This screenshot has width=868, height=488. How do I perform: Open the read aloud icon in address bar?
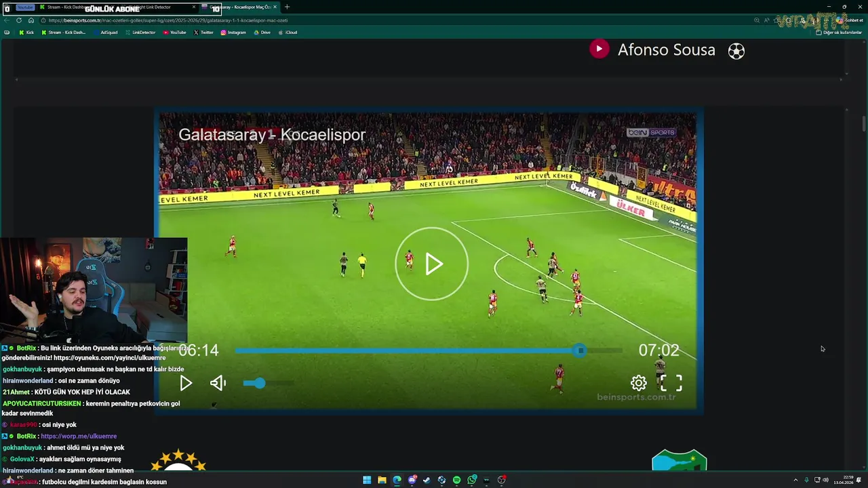click(x=768, y=20)
